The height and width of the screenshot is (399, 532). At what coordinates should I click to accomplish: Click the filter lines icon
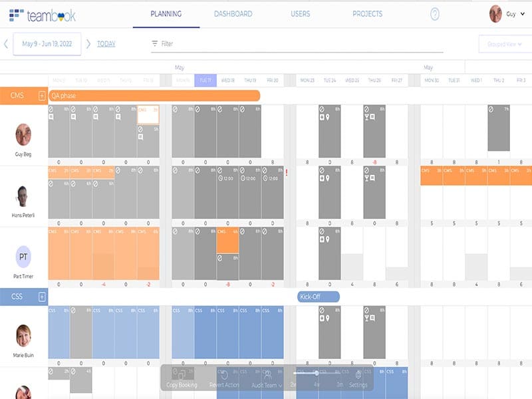[155, 44]
